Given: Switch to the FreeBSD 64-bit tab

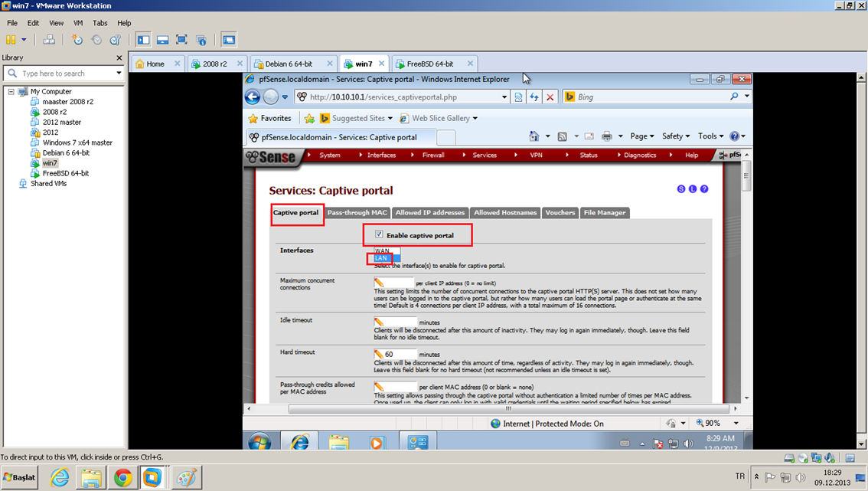Looking at the screenshot, I should click(x=429, y=64).
